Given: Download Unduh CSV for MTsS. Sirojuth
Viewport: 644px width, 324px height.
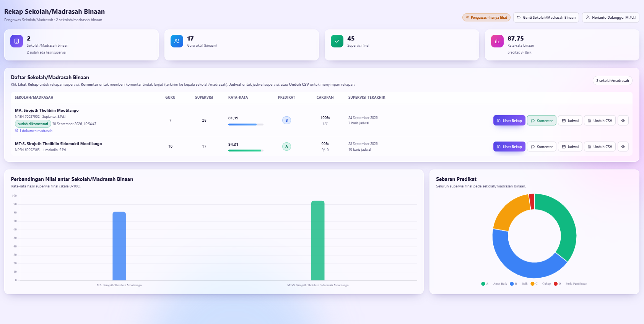Looking at the screenshot, I should [x=600, y=147].
